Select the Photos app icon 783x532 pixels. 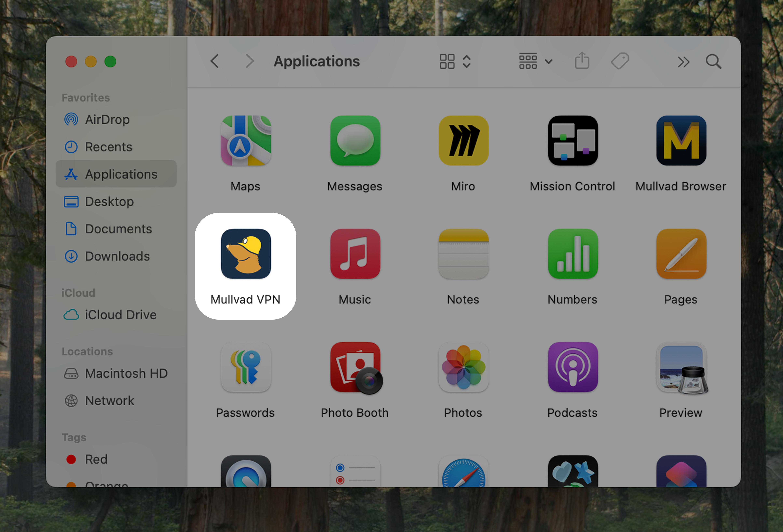coord(463,367)
